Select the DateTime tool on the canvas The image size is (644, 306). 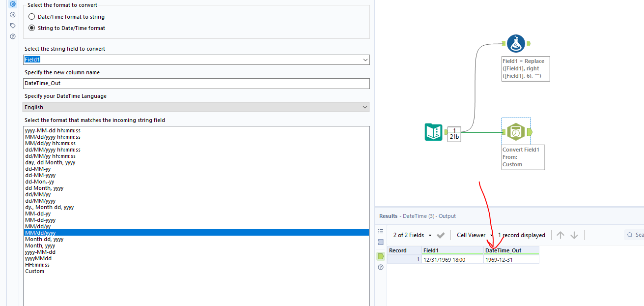coord(516,131)
